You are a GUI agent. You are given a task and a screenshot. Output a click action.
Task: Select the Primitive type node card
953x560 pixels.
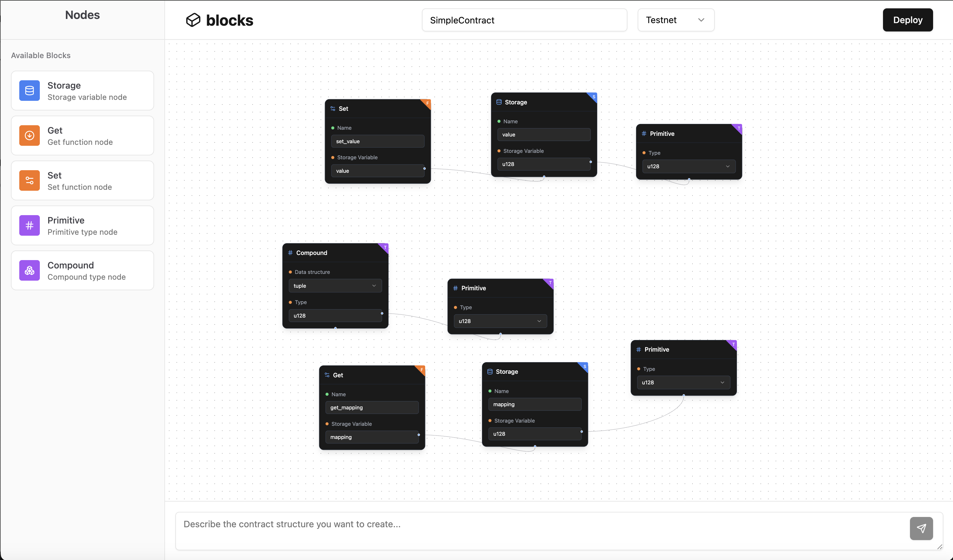tap(83, 226)
